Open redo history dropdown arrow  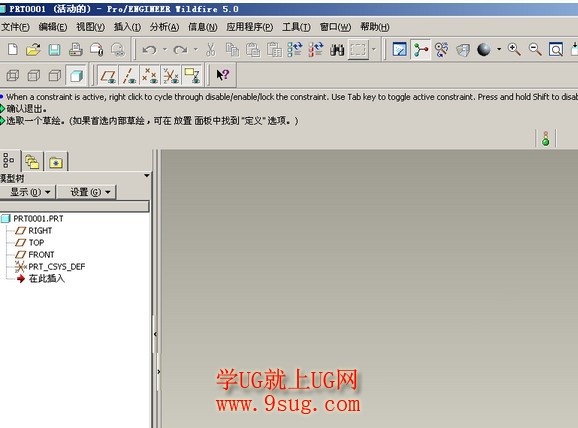pyautogui.click(x=195, y=49)
